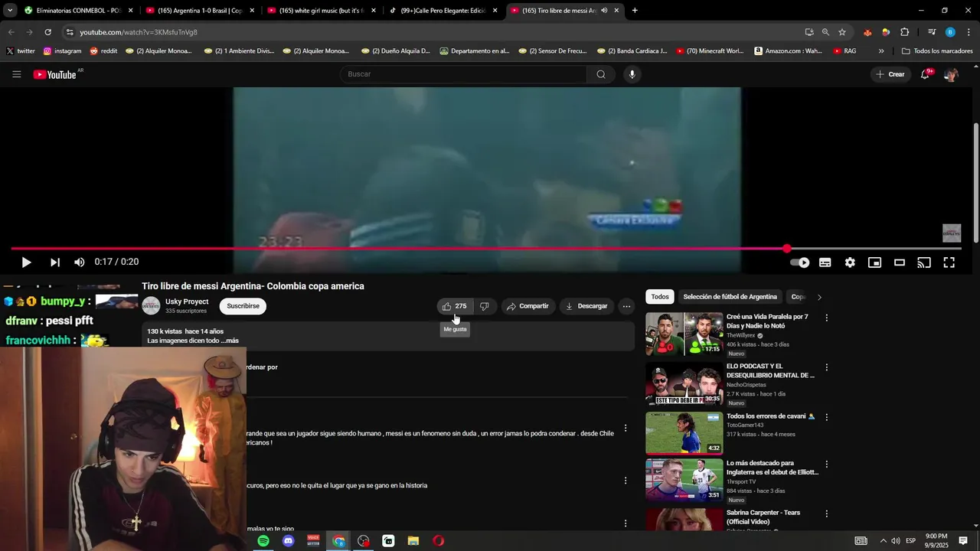Open thumbnail of Creé una Vida Paralela video

(684, 334)
